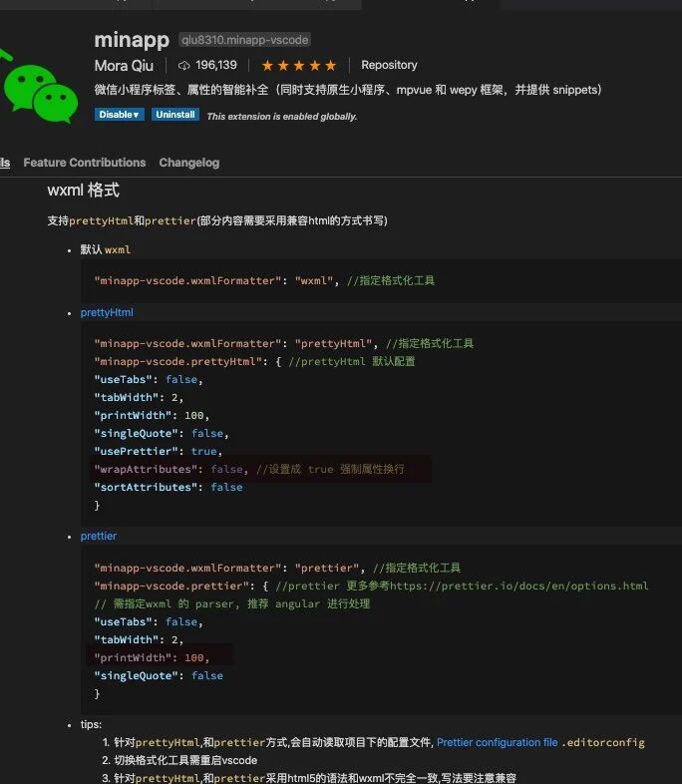Click the "minapp-vscode.wxmlFormatter": "wxml" code line

[x=265, y=280]
